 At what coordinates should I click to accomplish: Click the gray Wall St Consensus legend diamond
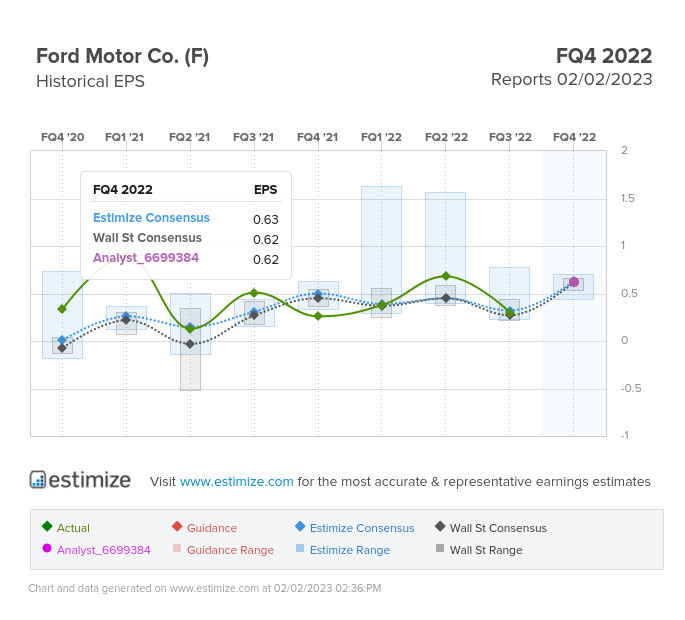pos(440,527)
